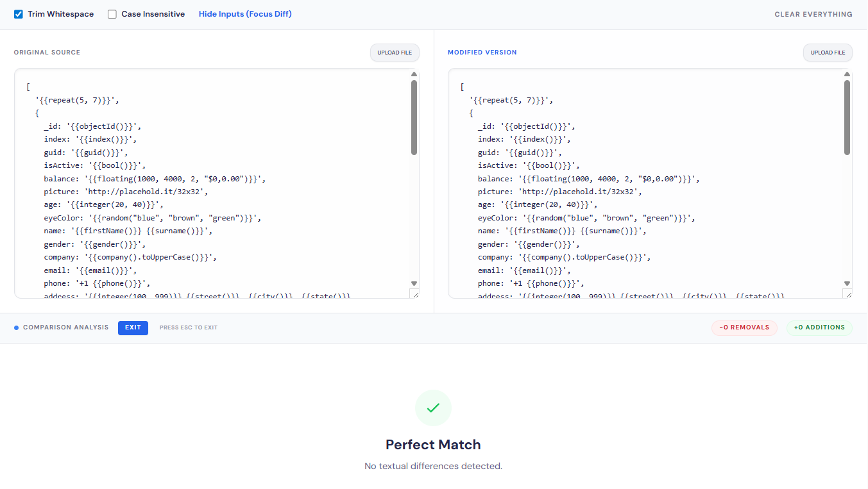Click CLEAR EVERYTHING
Screen dimensions: 868x489
813,14
